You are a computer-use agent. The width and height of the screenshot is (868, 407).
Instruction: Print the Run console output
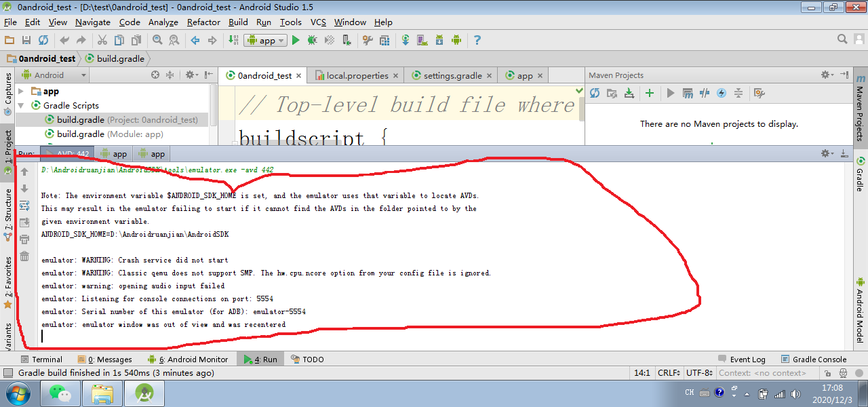click(x=24, y=239)
